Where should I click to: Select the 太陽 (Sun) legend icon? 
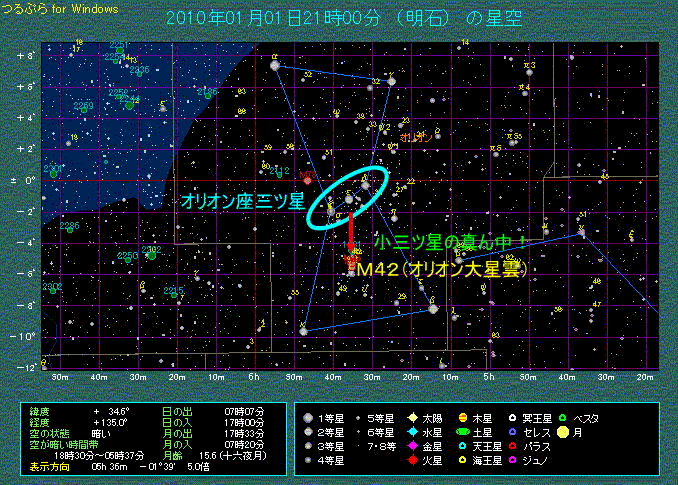(x=412, y=417)
